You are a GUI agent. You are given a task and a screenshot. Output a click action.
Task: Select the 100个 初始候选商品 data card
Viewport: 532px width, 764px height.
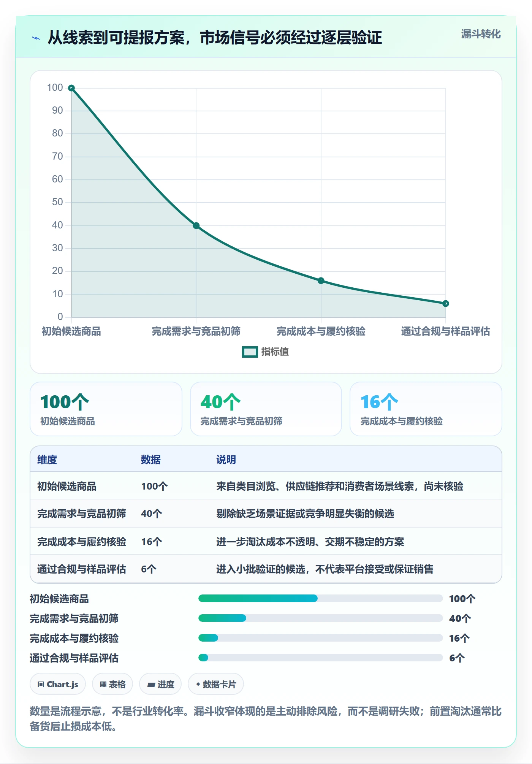tap(106, 409)
